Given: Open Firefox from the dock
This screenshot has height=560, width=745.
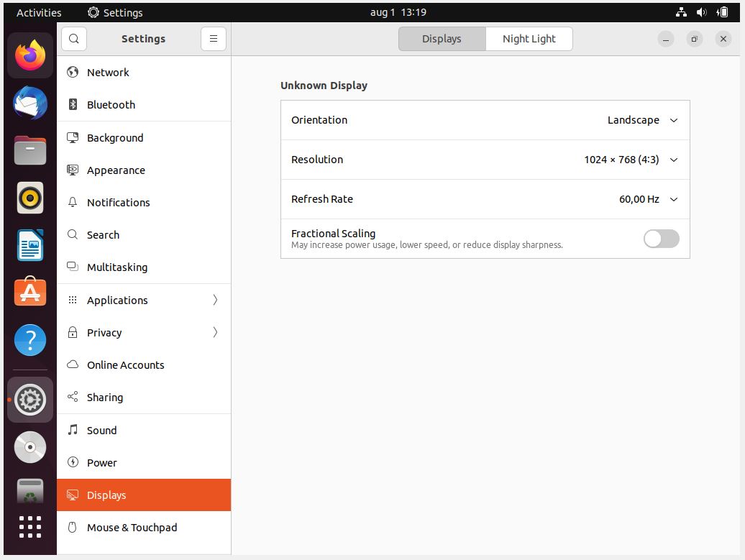Looking at the screenshot, I should pos(30,55).
